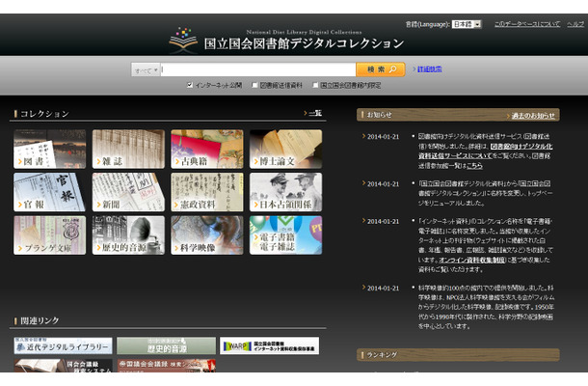Open the 図書 collection tile
The height and width of the screenshot is (386, 588).
coord(49,149)
